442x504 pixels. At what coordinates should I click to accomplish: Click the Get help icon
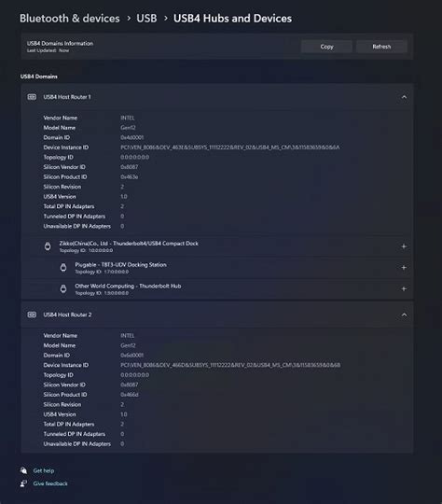coord(23,470)
